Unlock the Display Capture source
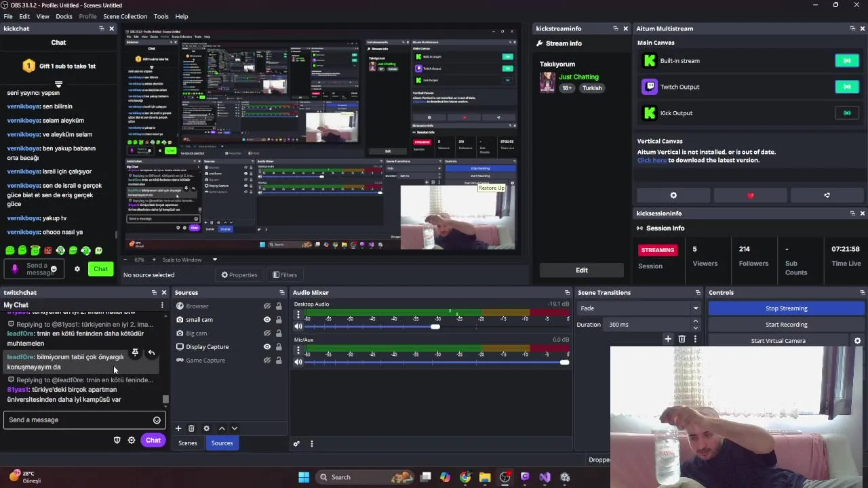Viewport: 868px width, 488px height. click(279, 347)
